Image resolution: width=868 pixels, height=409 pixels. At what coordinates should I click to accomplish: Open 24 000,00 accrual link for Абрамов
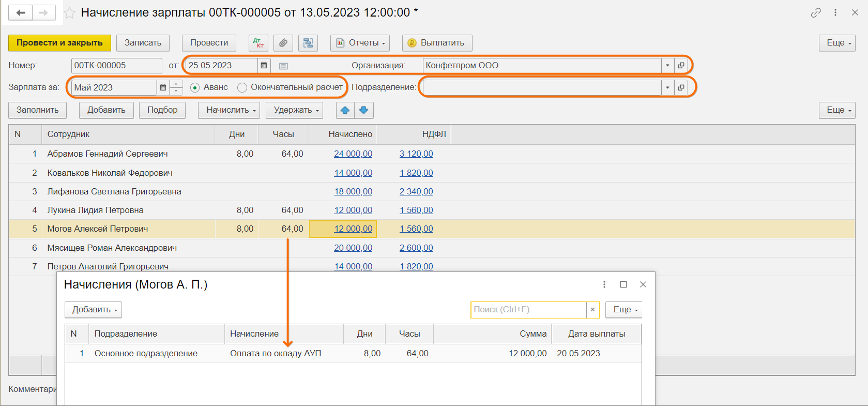tap(353, 154)
